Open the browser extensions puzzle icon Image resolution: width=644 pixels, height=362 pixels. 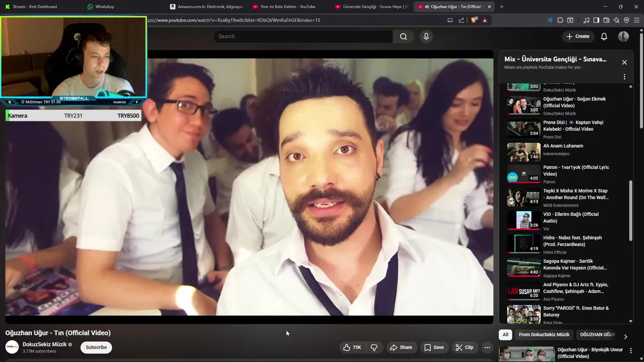pyautogui.click(x=560, y=20)
